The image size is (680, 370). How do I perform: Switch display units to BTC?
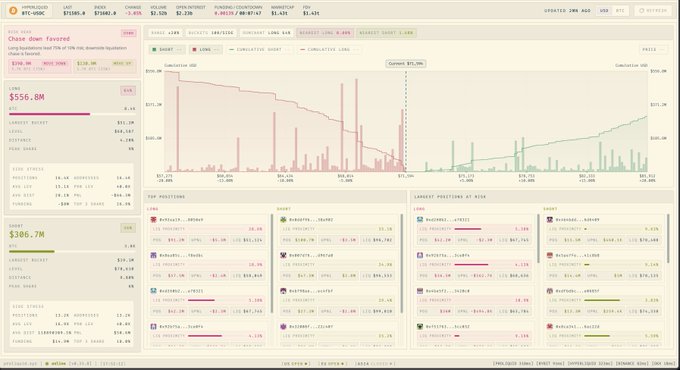(x=620, y=10)
